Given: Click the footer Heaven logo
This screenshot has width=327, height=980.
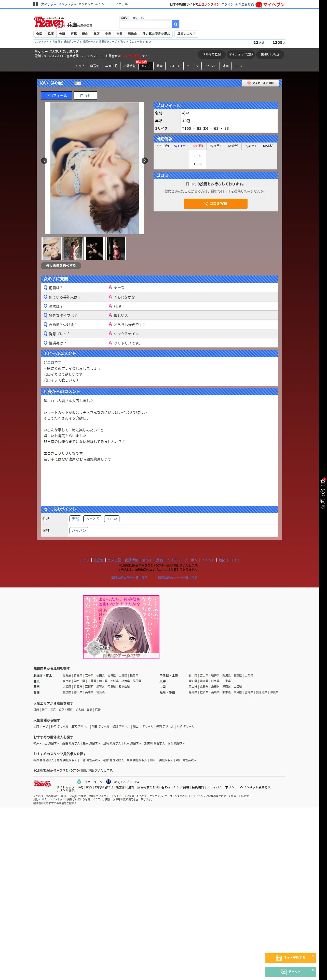Looking at the screenshot, I should tap(42, 784).
